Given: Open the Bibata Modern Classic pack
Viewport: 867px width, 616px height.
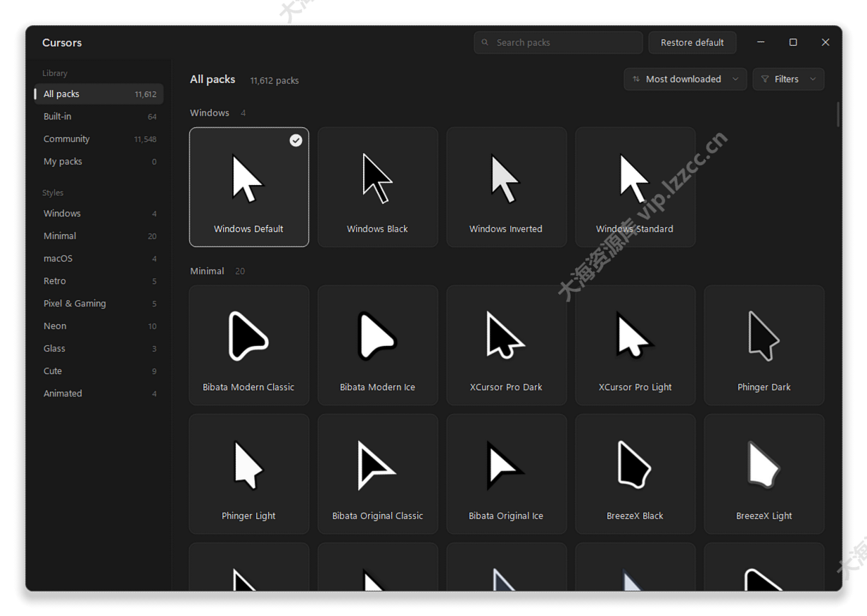Looking at the screenshot, I should click(x=249, y=345).
